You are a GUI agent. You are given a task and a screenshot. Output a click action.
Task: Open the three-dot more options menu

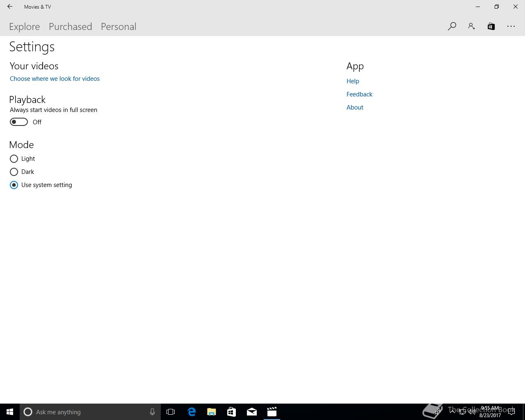pos(511,26)
